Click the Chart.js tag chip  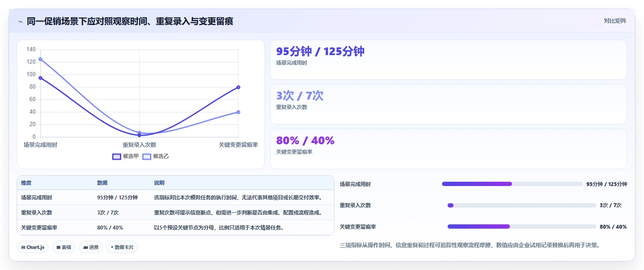[x=33, y=247]
